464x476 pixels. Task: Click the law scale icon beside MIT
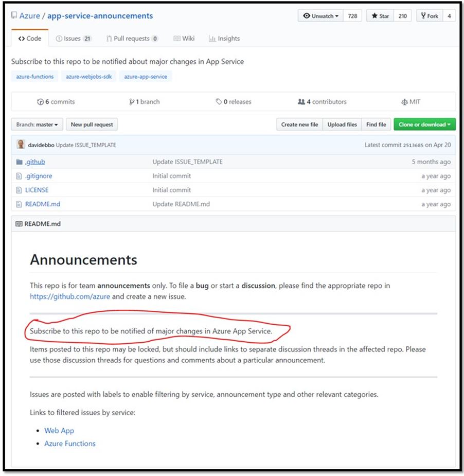coord(405,102)
